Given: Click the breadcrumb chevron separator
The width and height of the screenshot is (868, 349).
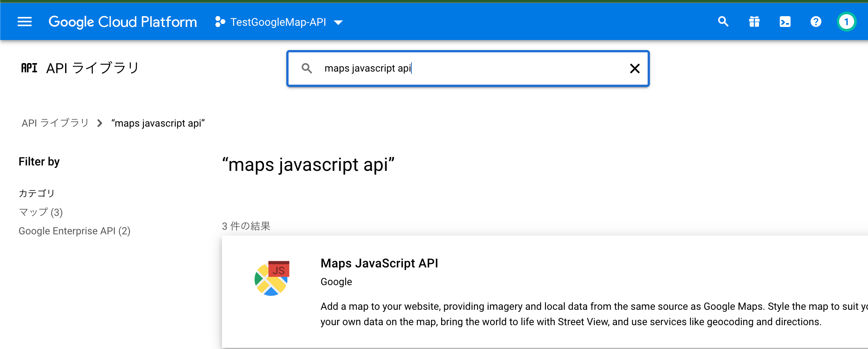Looking at the screenshot, I should coord(100,123).
